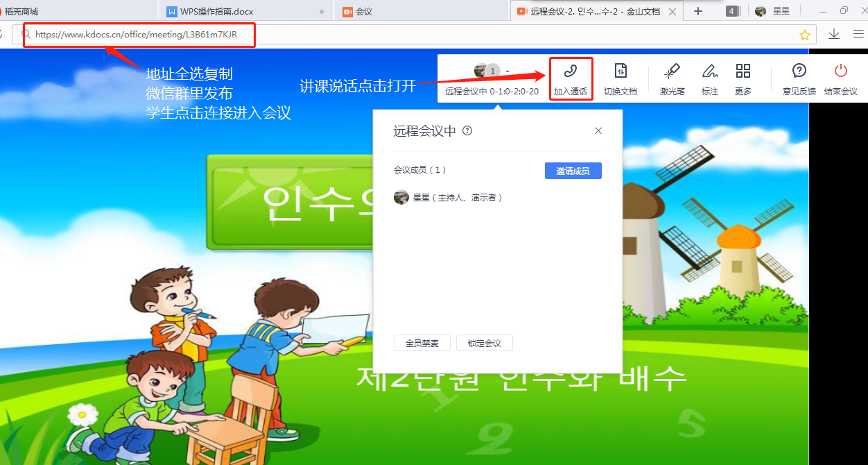Open the downloads icon
This screenshot has width=868, height=465.
pos(834,34)
